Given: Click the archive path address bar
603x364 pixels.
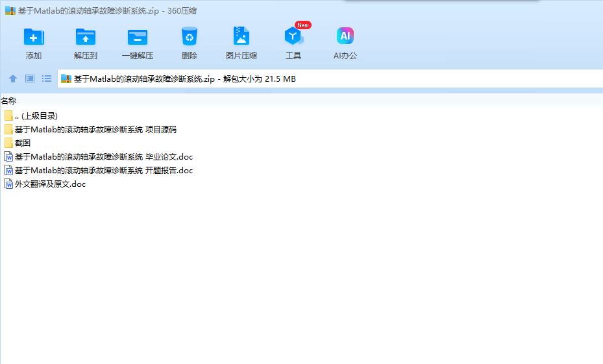Looking at the screenshot, I should pyautogui.click(x=330, y=79).
